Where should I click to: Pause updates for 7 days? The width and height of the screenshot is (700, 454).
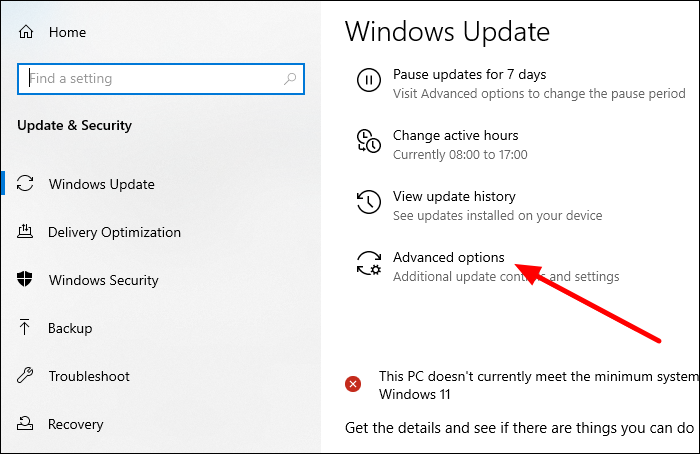click(469, 74)
